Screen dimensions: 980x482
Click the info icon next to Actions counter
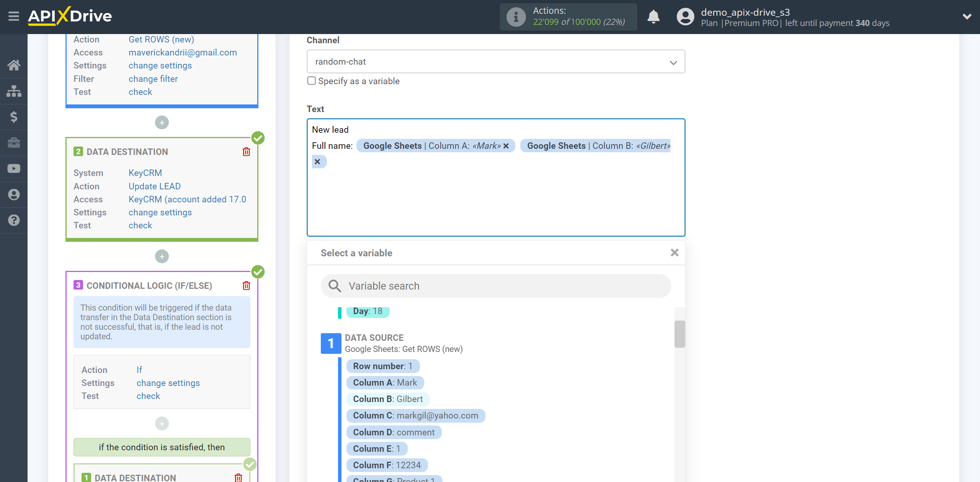516,16
